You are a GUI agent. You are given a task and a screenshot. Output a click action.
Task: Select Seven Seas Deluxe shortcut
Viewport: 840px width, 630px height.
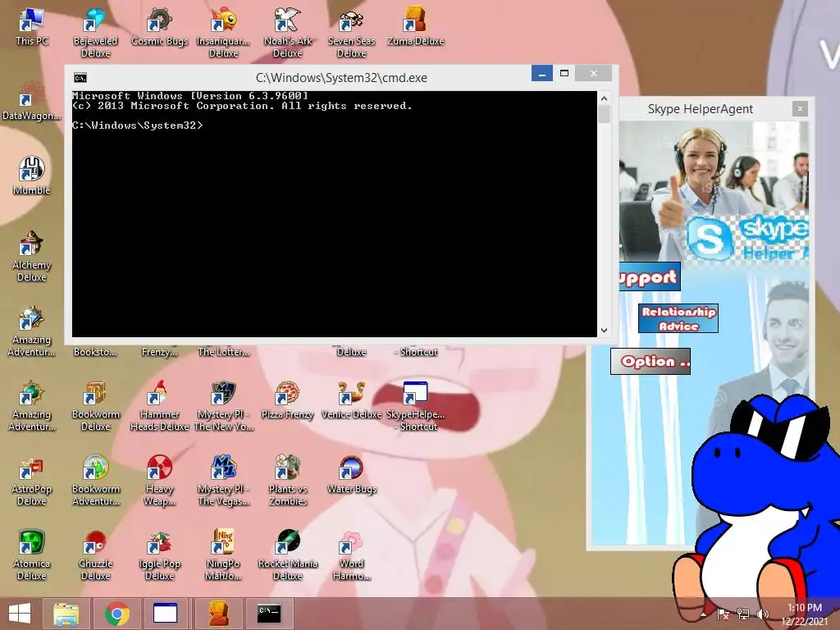(x=351, y=33)
